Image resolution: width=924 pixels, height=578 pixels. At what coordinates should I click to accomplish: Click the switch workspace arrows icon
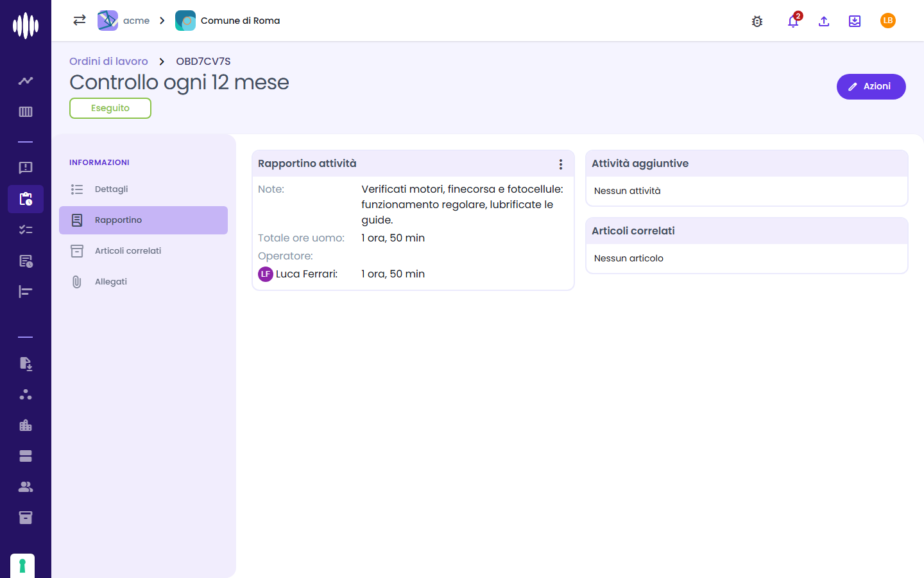click(x=80, y=20)
